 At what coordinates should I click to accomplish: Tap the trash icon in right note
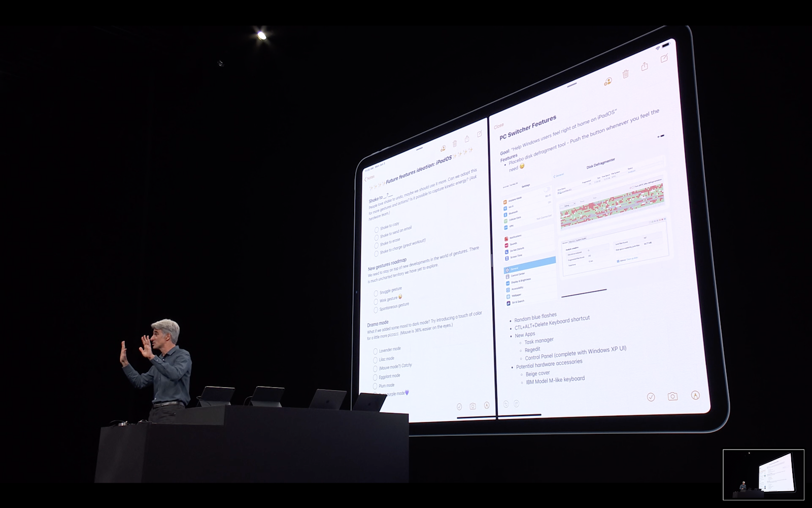click(626, 74)
